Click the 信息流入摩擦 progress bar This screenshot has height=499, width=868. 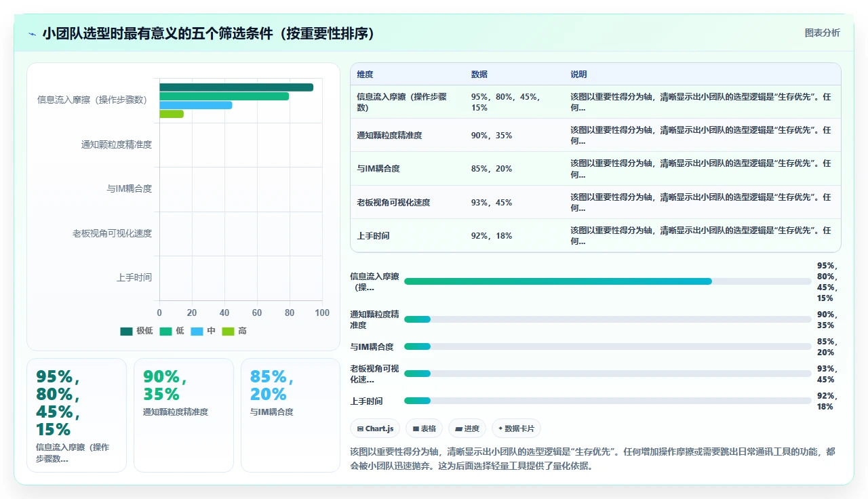(x=608, y=281)
